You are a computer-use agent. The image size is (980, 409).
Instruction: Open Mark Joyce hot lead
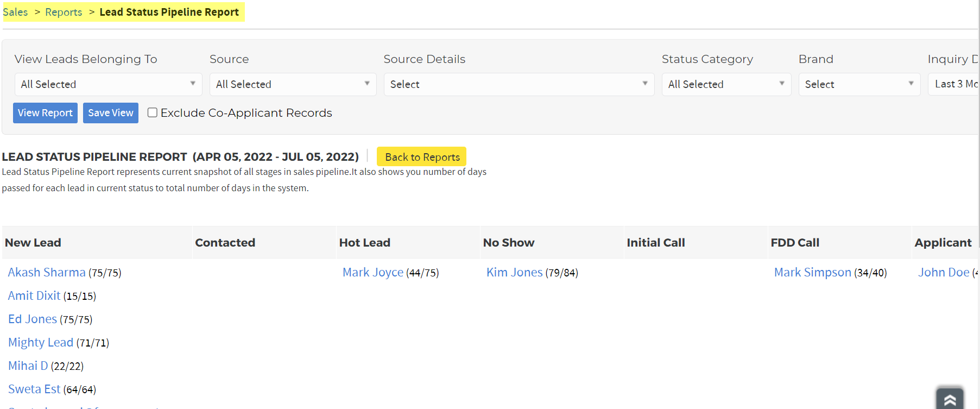pos(373,272)
